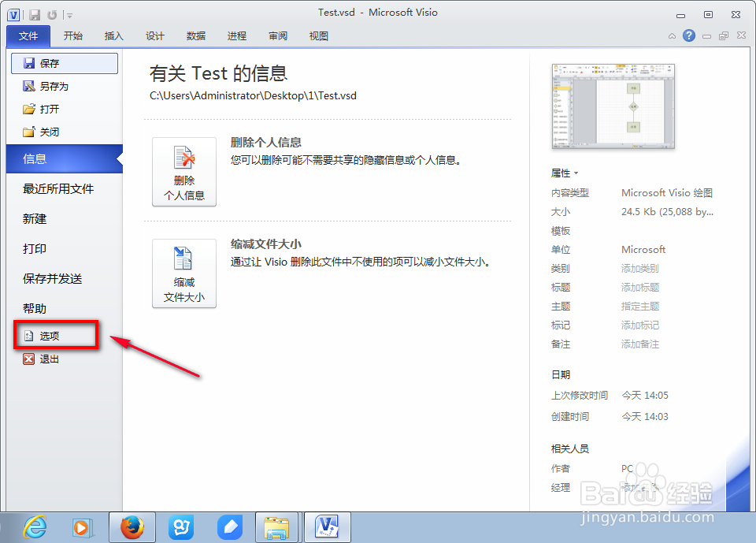This screenshot has width=756, height=543.
Task: Select 新建 in the backstage menu
Action: (65, 218)
